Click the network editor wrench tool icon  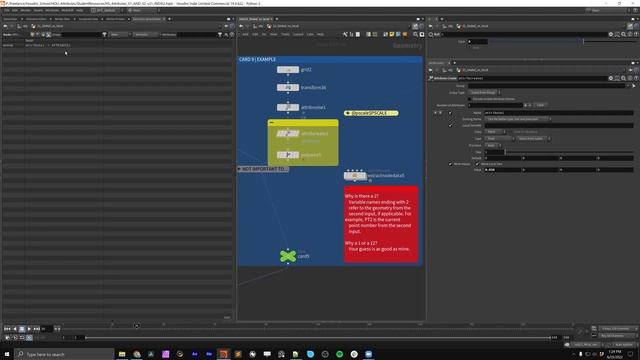point(345,35)
